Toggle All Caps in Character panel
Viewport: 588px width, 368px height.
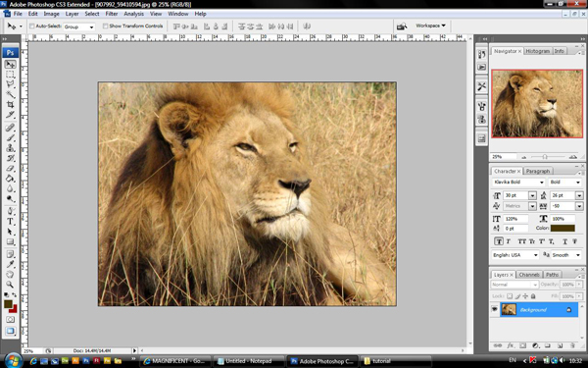521,241
